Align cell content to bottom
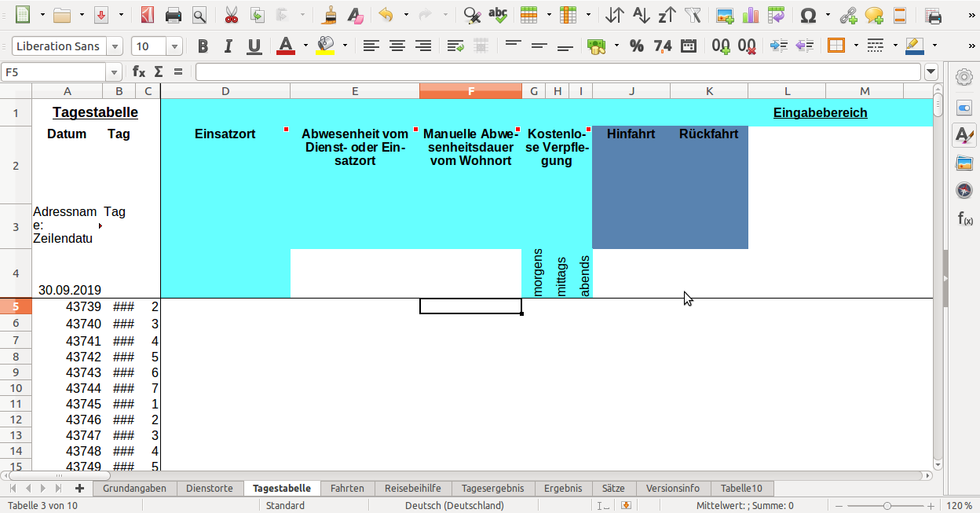Image resolution: width=980 pixels, height=513 pixels. click(x=565, y=46)
